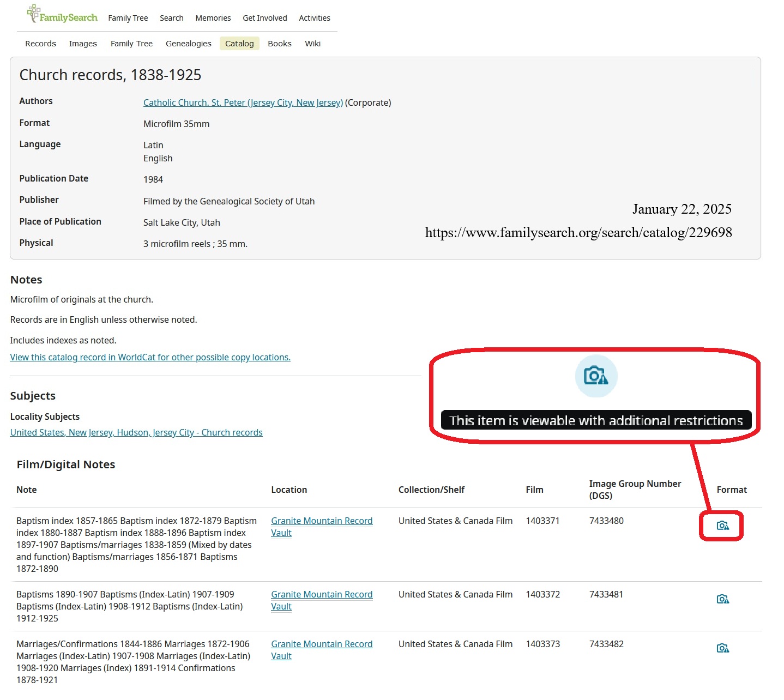Click the Subjects heading
Viewport: 784px width, 700px height.
click(x=33, y=396)
